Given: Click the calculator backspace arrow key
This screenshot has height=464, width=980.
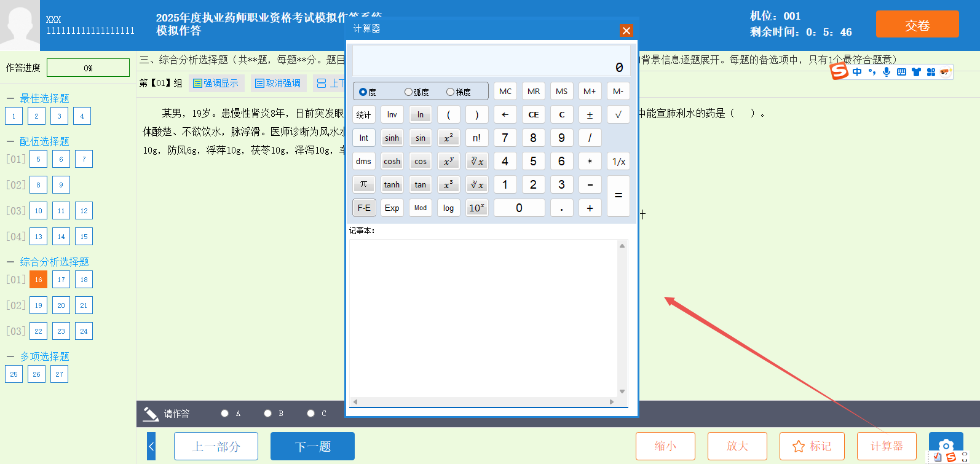Looking at the screenshot, I should 505,115.
